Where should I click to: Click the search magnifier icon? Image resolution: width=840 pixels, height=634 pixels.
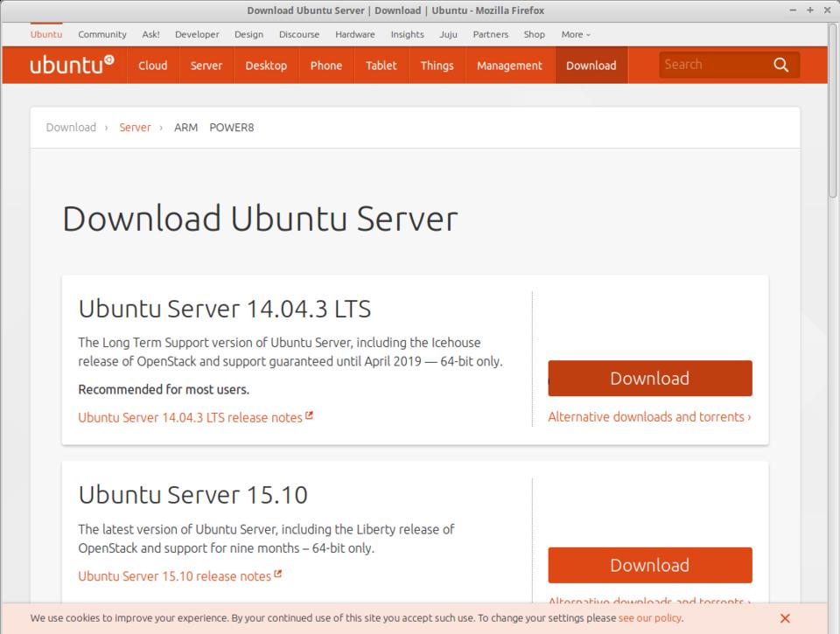780,65
